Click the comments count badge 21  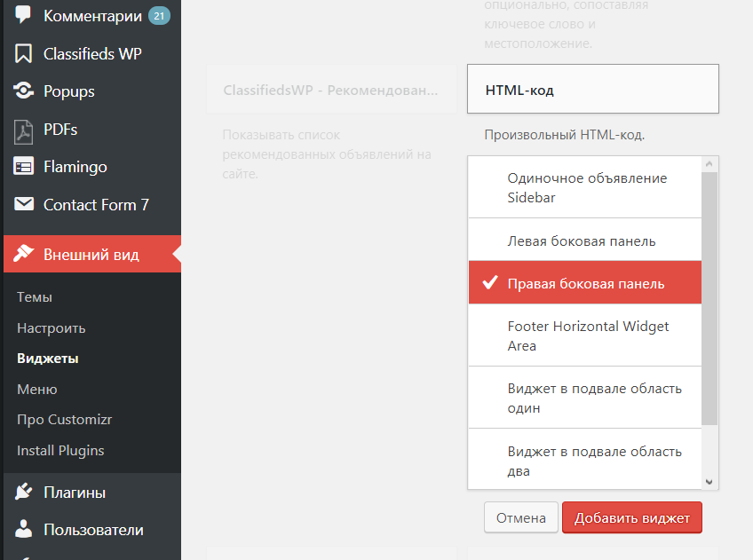coord(159,16)
